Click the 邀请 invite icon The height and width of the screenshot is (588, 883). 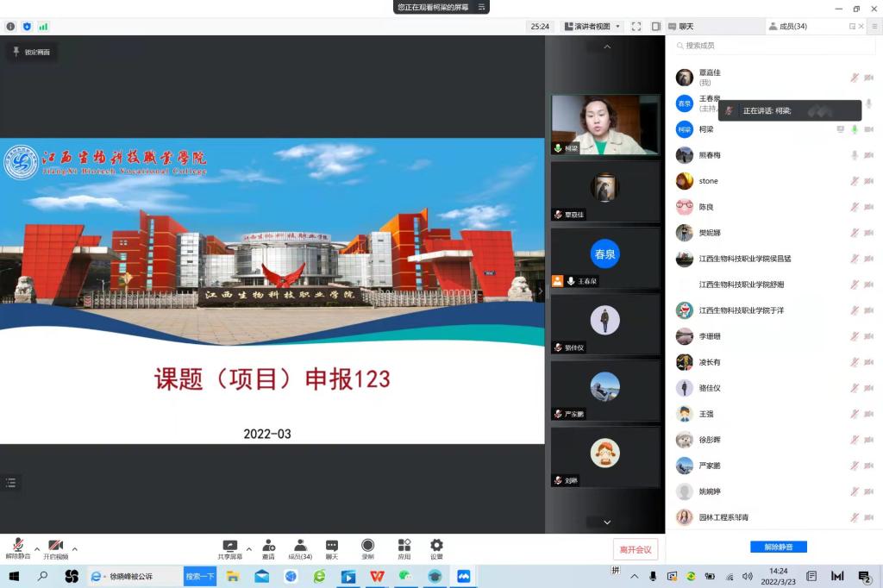coord(268,547)
